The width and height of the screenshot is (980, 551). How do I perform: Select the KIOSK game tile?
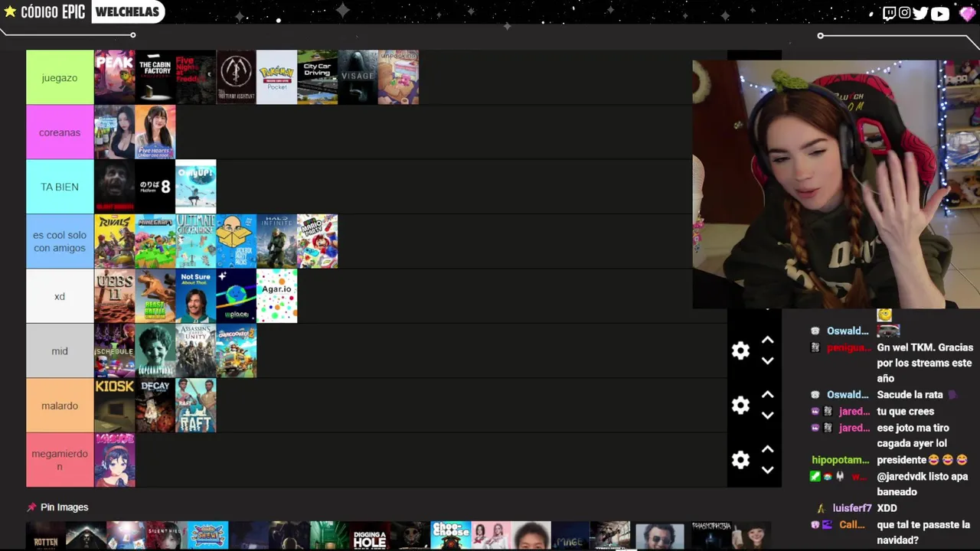pyautogui.click(x=115, y=406)
